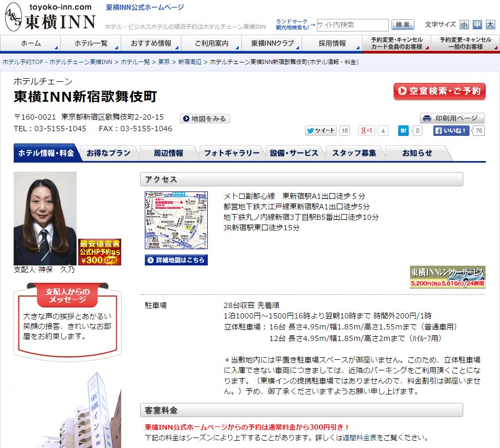Set font size to 大
Image resolution: width=500 pixels, height=448 pixels.
[490, 25]
